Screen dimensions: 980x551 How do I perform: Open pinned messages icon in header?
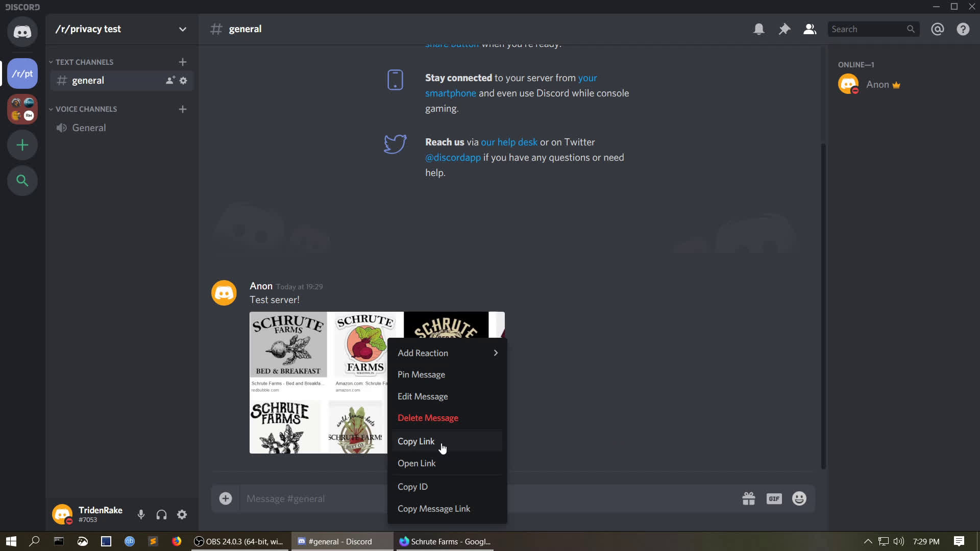coord(784,29)
